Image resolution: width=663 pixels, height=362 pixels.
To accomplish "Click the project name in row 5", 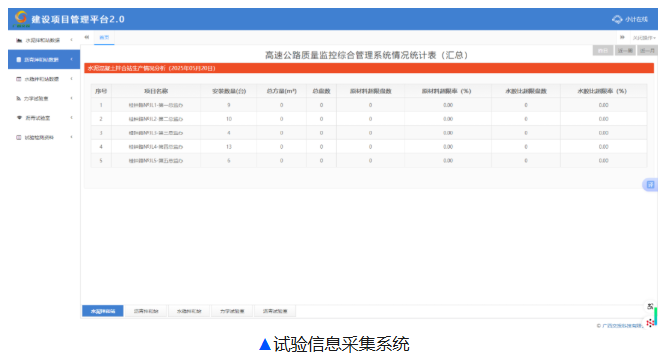I will pyautogui.click(x=156, y=161).
